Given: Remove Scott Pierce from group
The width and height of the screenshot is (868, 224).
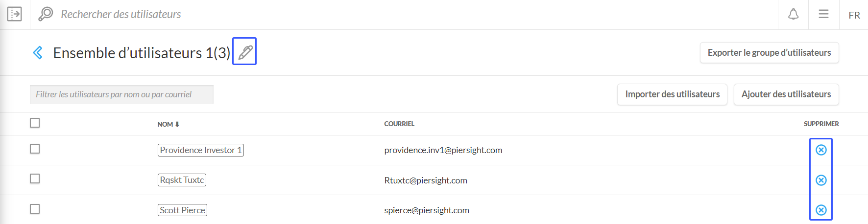Looking at the screenshot, I should pyautogui.click(x=821, y=210).
